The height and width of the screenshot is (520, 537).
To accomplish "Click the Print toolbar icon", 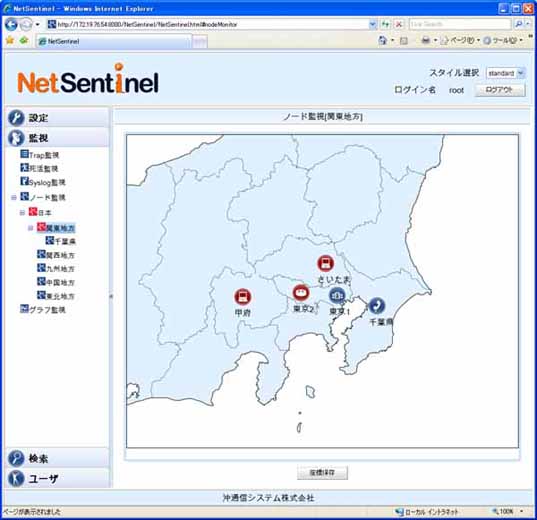I will point(426,41).
